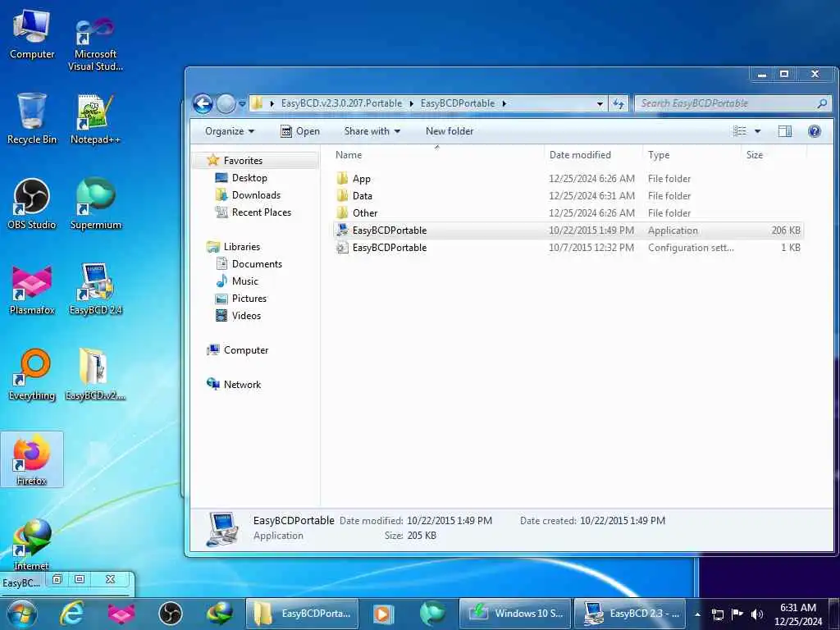Screen dimensions: 840x630
Task: Open Explorer help
Action: pos(815,131)
